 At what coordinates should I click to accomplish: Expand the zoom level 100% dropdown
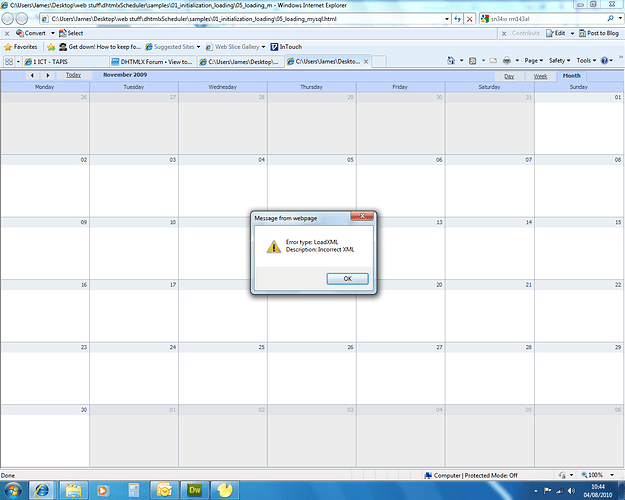(x=612, y=475)
